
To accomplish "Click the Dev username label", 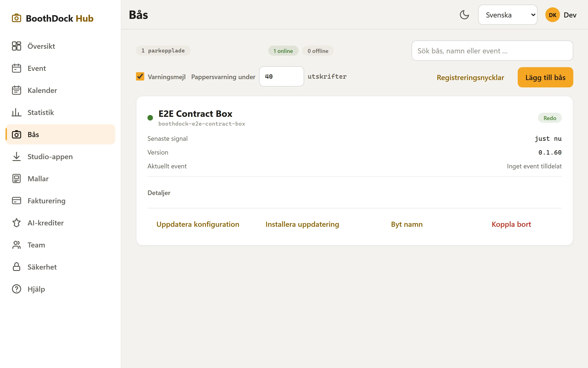I will click(x=570, y=15).
